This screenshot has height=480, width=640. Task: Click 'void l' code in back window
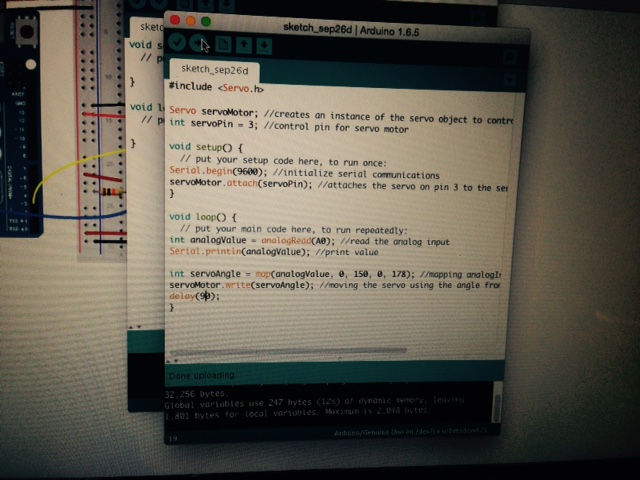click(x=147, y=107)
